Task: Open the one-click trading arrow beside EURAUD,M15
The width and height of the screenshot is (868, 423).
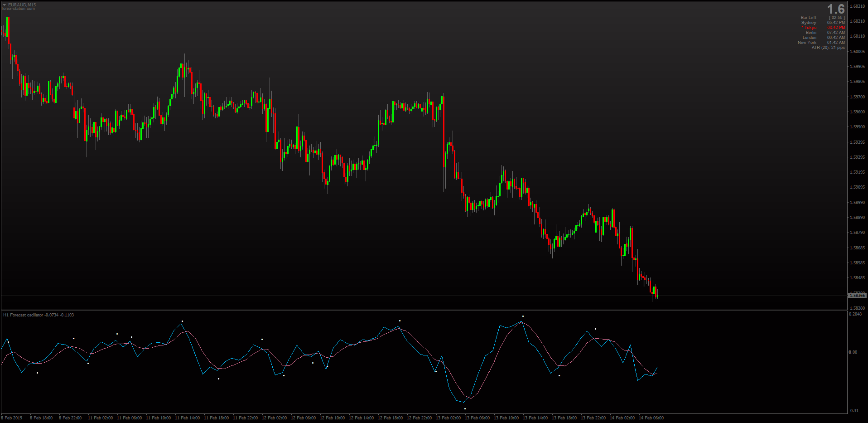Action: (4, 5)
